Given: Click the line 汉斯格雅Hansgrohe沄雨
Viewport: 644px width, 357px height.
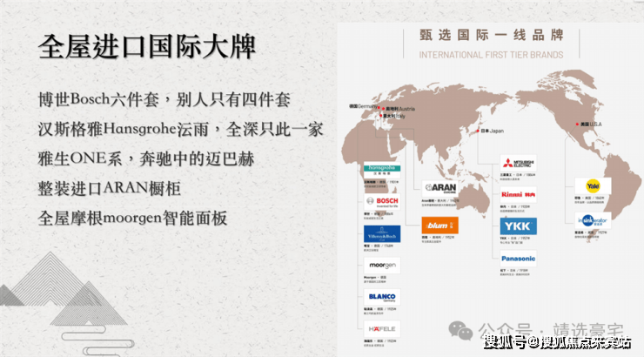Looking at the screenshot, I should pos(124,129).
